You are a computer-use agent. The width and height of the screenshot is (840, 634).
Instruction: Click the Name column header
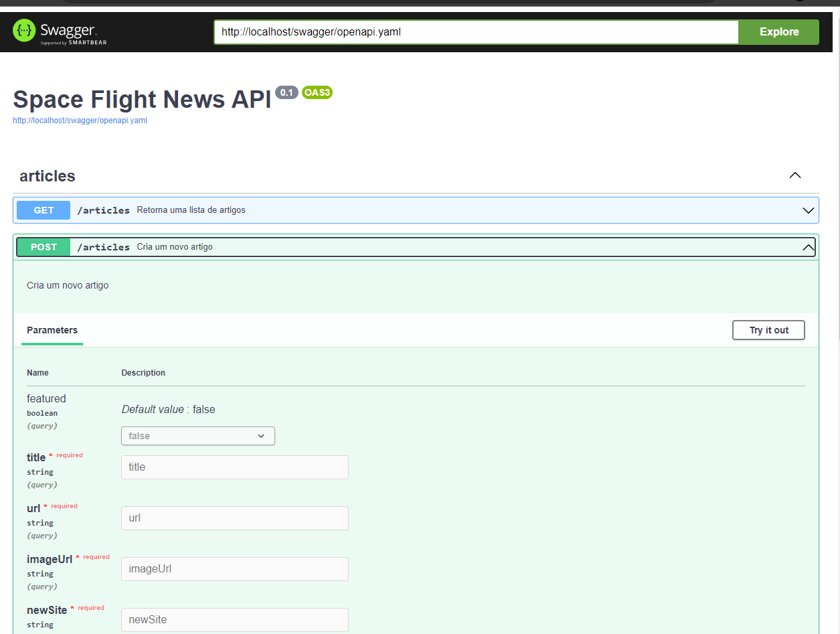(x=37, y=373)
